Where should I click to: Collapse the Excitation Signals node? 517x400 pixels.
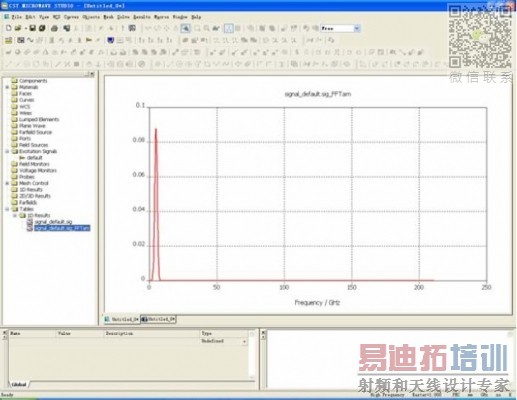tap(7, 151)
